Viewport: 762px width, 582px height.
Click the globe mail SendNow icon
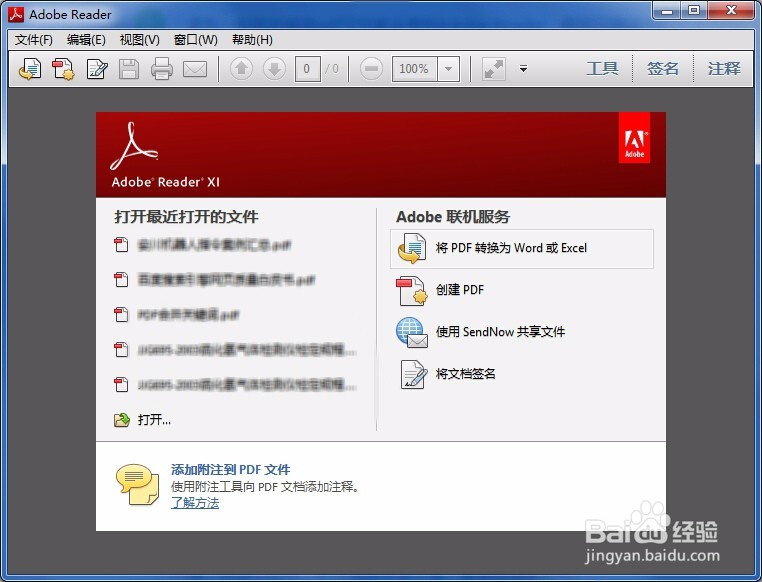(x=412, y=332)
